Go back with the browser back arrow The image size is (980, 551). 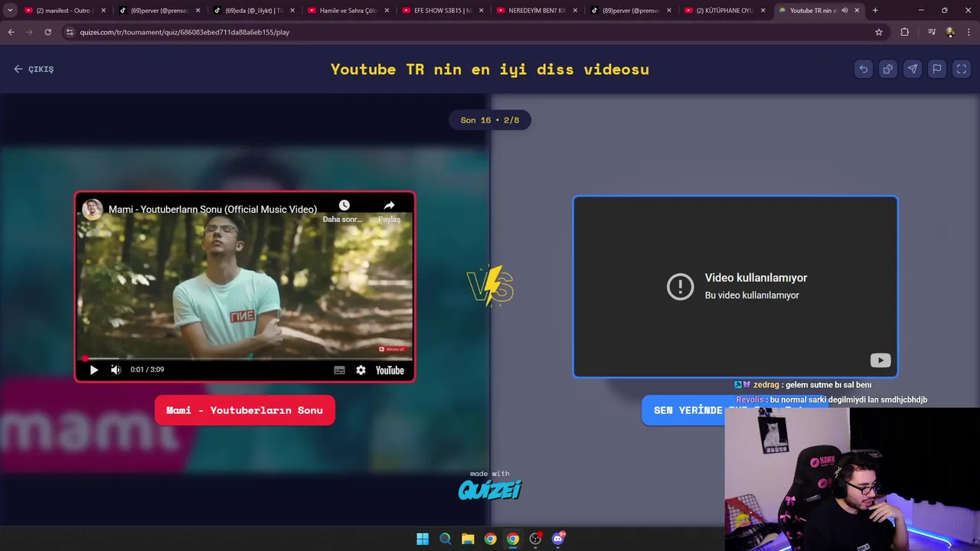[11, 32]
